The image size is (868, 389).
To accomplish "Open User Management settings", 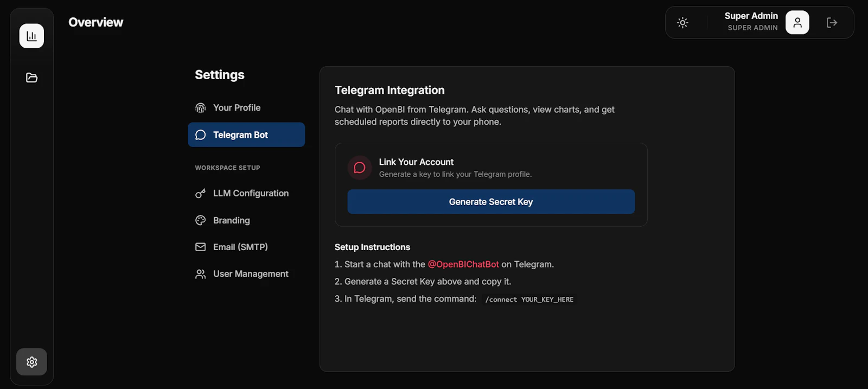I will (246, 274).
